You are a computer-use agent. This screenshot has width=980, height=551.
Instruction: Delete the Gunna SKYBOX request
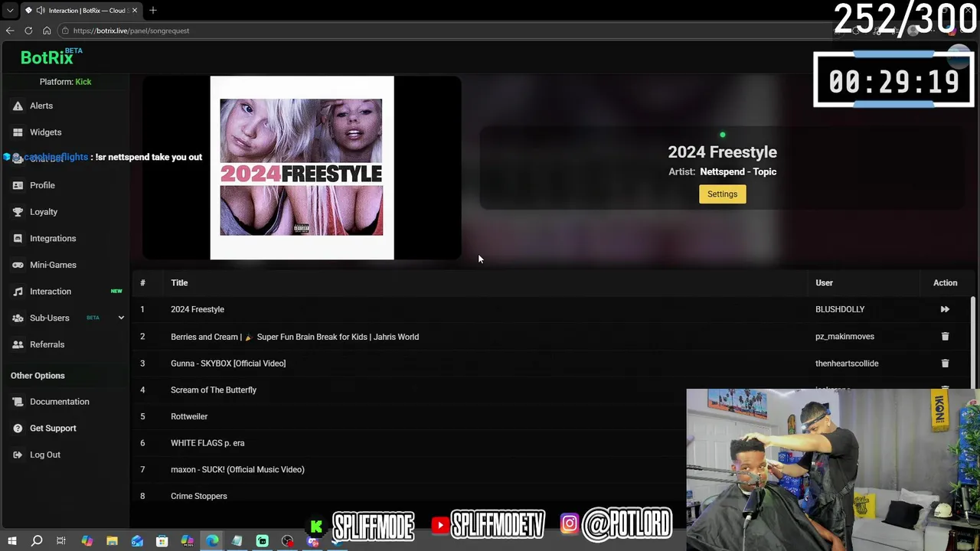[945, 364]
